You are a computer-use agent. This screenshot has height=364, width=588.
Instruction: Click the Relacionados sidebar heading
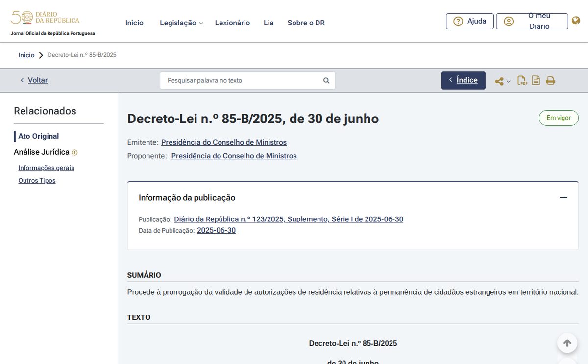[45, 111]
